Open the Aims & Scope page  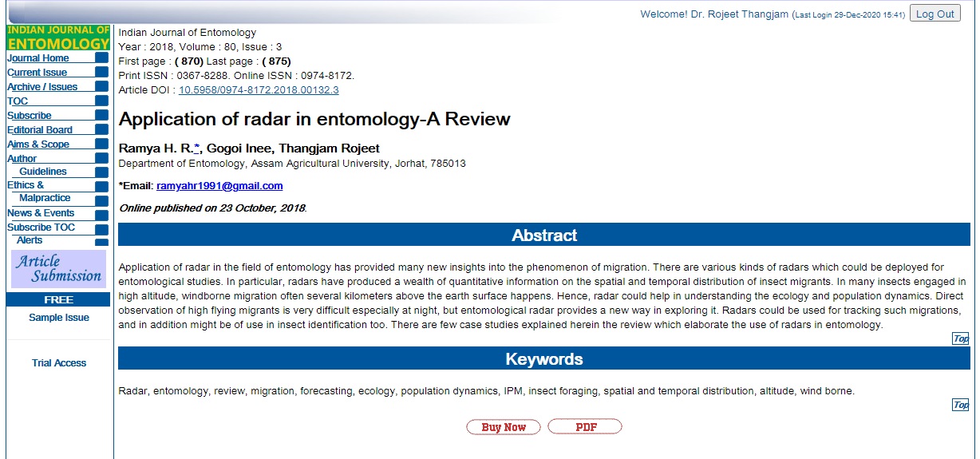38,144
